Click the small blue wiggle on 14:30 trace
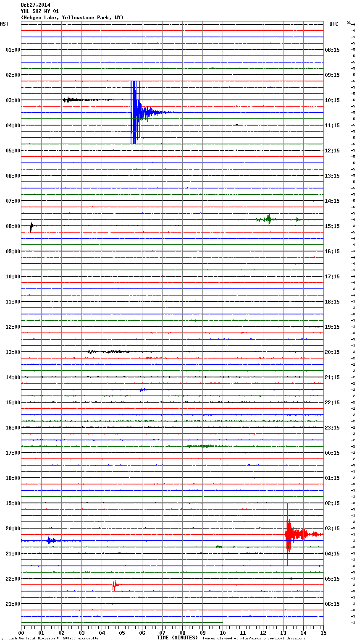The height and width of the screenshot is (644, 357). click(143, 390)
